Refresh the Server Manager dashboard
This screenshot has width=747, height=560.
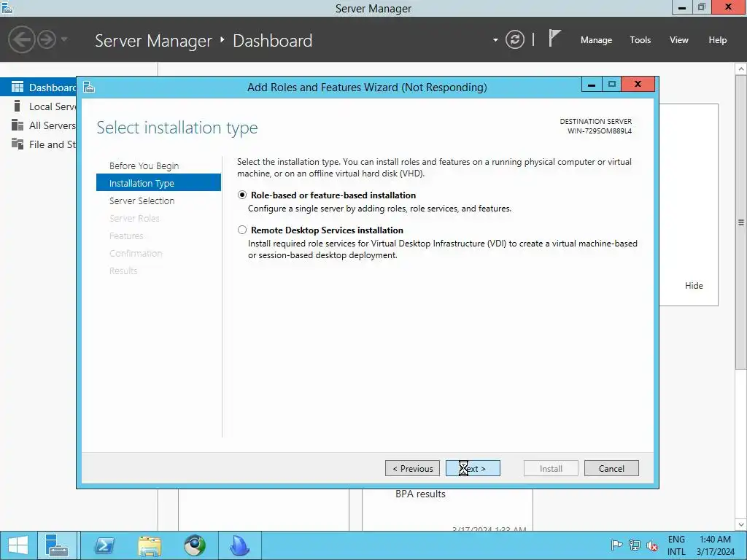click(x=514, y=39)
